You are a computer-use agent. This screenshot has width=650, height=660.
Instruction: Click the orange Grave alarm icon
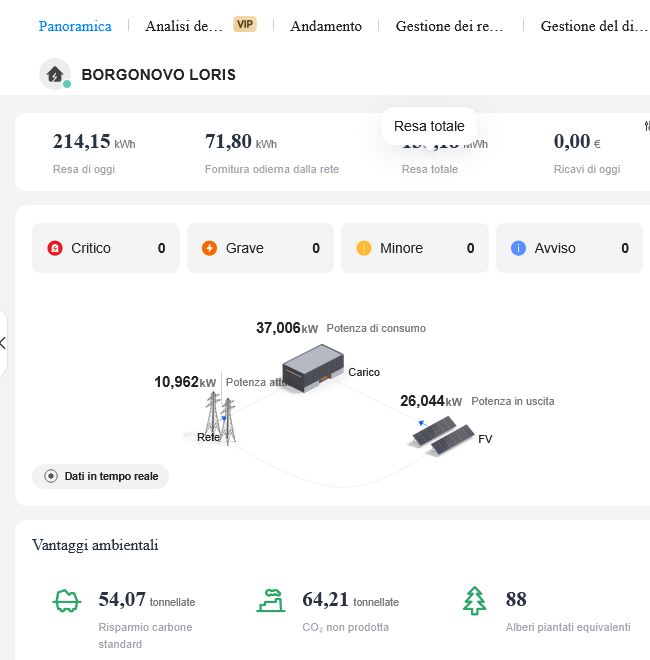209,248
